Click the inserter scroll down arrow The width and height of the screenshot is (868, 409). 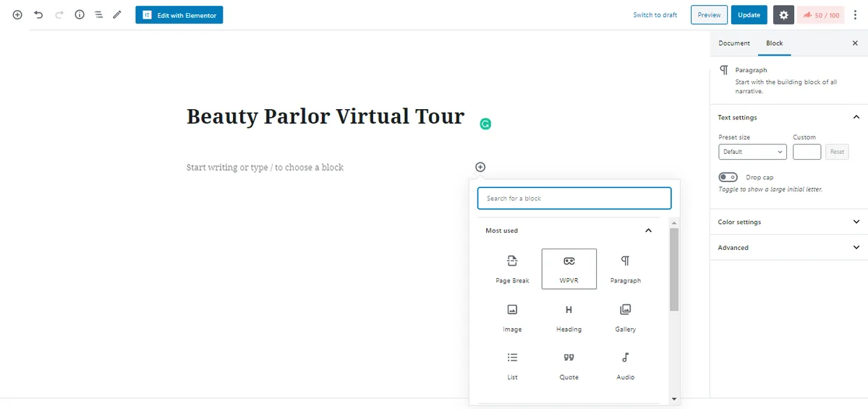pyautogui.click(x=674, y=398)
